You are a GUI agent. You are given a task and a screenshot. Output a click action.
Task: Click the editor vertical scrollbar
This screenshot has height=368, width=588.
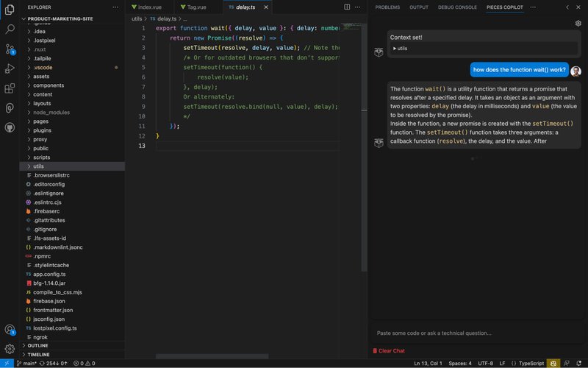click(364, 146)
